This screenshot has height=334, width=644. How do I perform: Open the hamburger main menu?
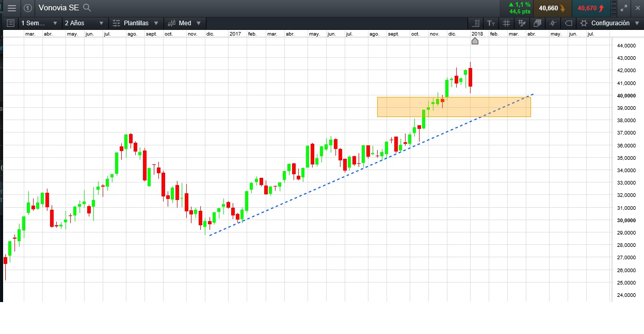[11, 8]
